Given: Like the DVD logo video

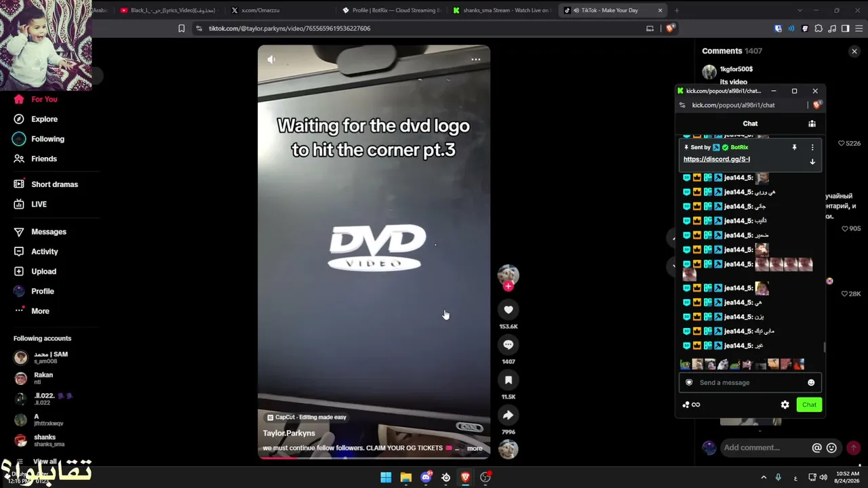Looking at the screenshot, I should pos(509,310).
